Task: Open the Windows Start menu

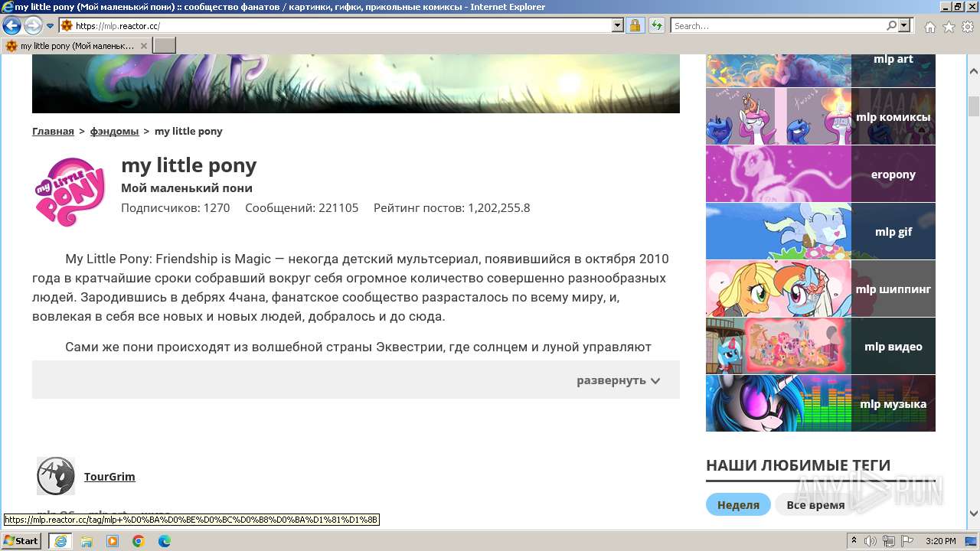Action: click(21, 540)
